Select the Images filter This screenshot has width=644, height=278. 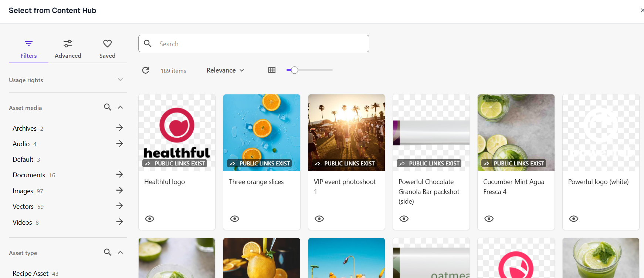point(28,191)
